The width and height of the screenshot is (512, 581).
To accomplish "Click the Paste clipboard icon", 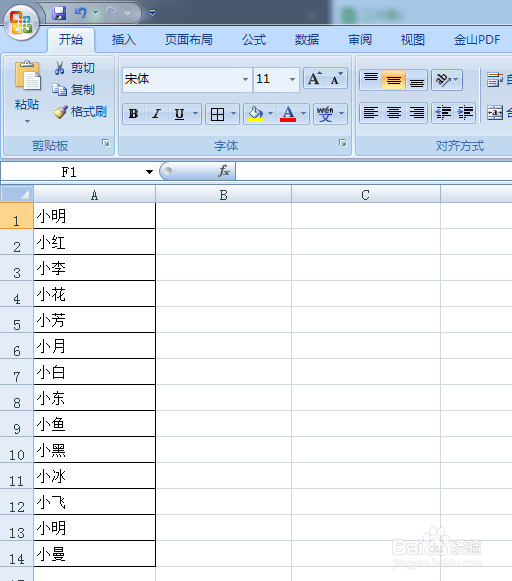I will pyautogui.click(x=27, y=76).
